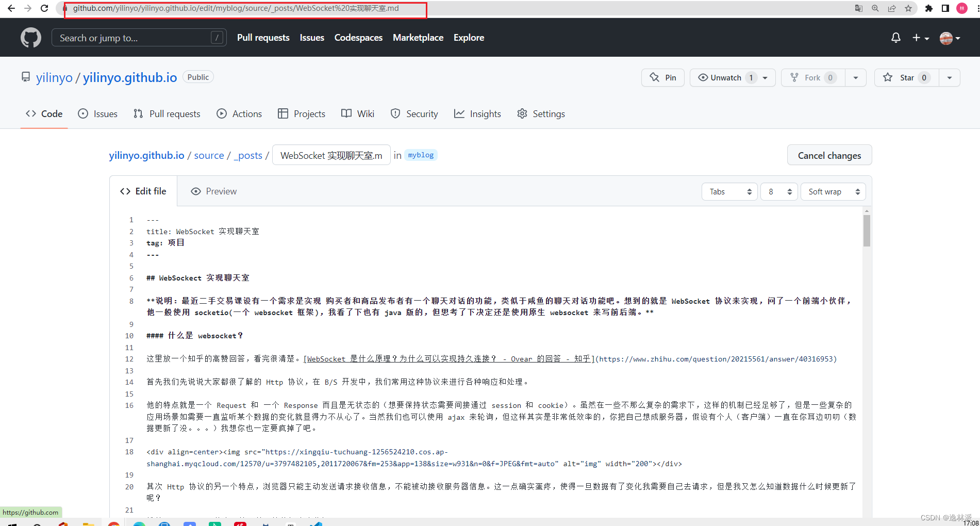This screenshot has width=980, height=526.
Task: Click the translate page icon in browser
Action: 858,8
